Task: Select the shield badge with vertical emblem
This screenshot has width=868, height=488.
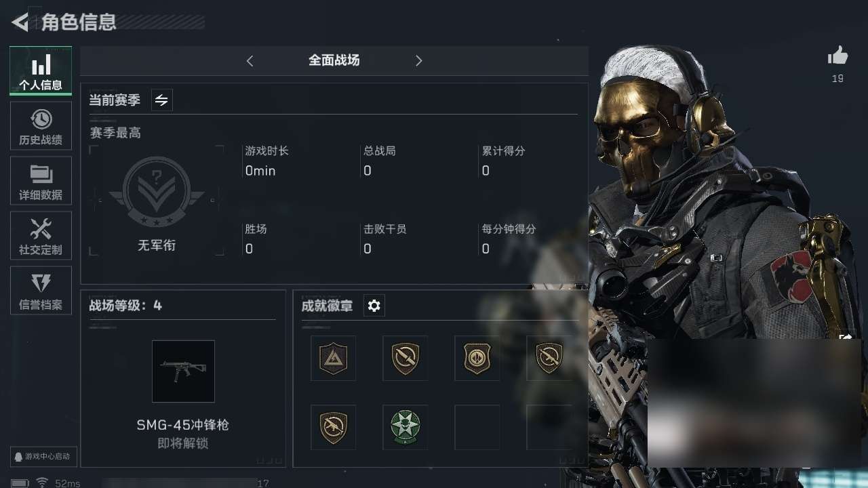Action: click(x=477, y=359)
